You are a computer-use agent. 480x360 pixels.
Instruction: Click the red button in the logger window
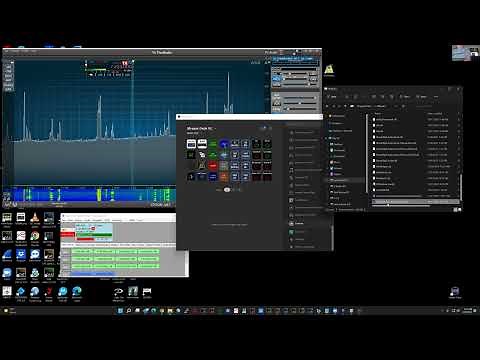(x=67, y=235)
